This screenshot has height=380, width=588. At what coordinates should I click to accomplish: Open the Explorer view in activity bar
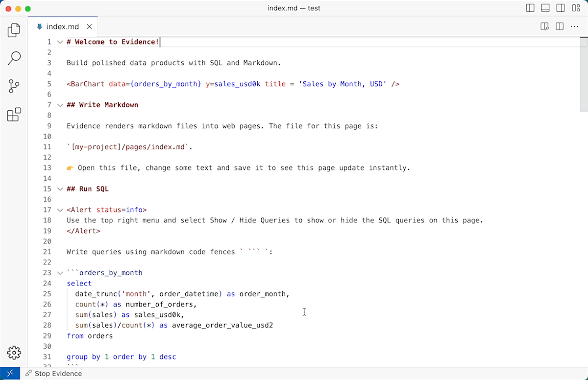[x=14, y=31]
